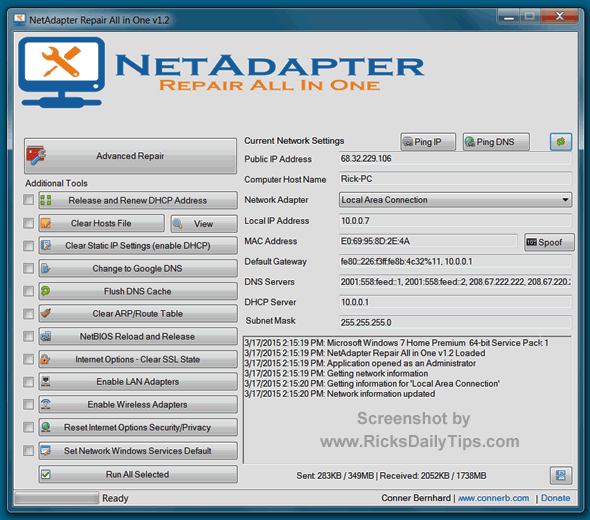Screen dimensions: 590x520
Task: Click the Donate link
Action: point(555,498)
